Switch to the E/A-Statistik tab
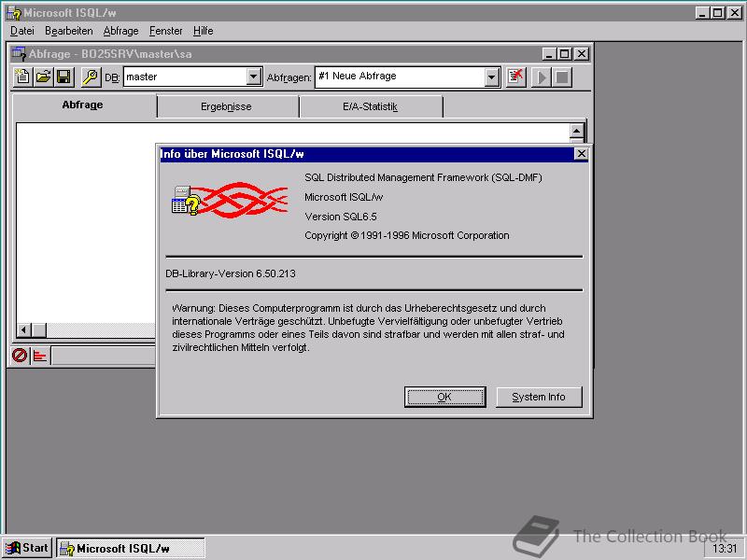Screen dimensions: 747x560 click(x=370, y=106)
